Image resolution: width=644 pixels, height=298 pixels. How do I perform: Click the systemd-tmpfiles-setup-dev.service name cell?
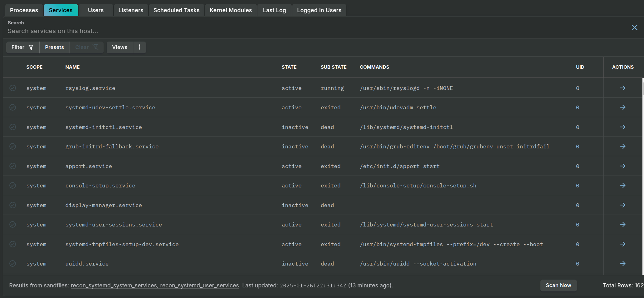(122, 244)
